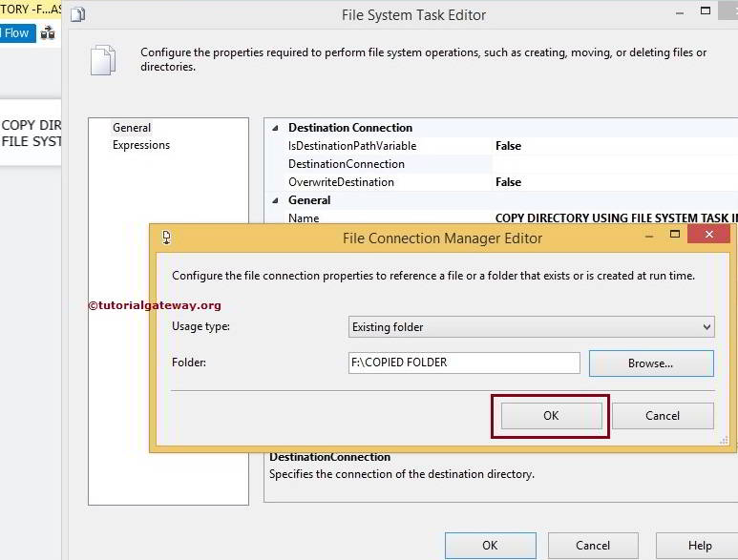
Task: Click the Folder path input field
Action: (464, 363)
